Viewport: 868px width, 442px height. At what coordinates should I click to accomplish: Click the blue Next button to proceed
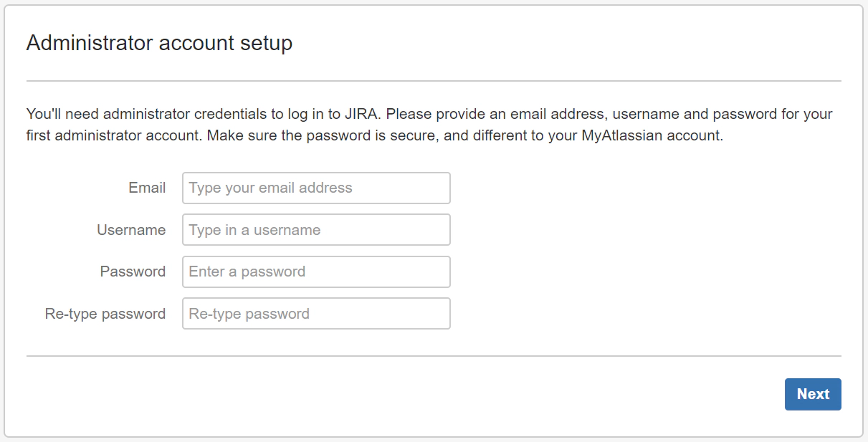click(813, 394)
